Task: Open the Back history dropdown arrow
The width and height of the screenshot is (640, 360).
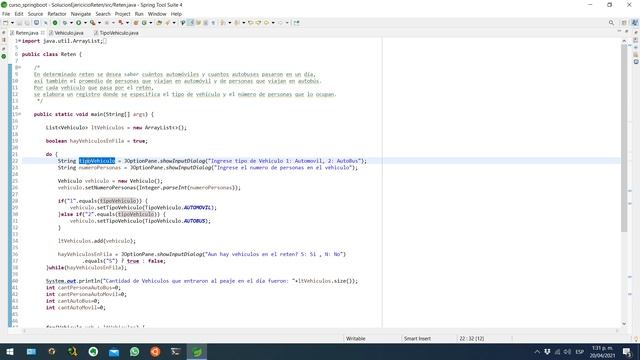Action: (x=273, y=23)
